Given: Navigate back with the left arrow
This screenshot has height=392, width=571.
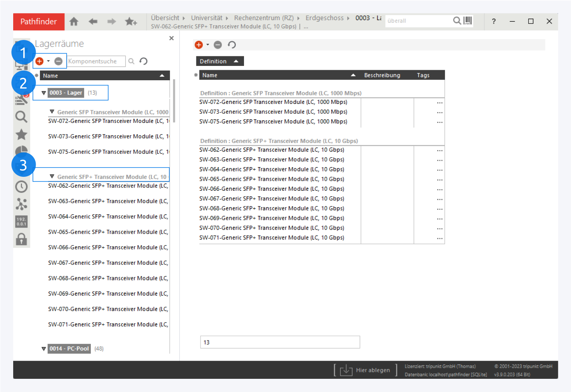Looking at the screenshot, I should [x=93, y=22].
